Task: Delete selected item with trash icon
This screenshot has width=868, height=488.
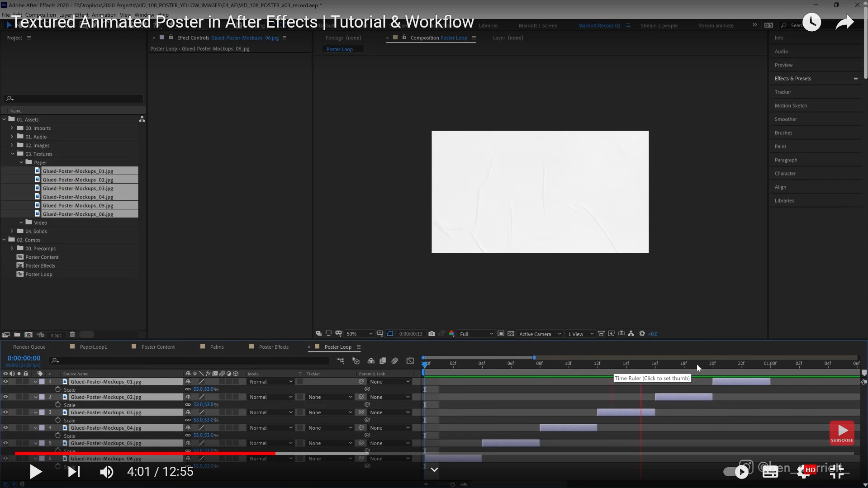Action: tap(72, 335)
